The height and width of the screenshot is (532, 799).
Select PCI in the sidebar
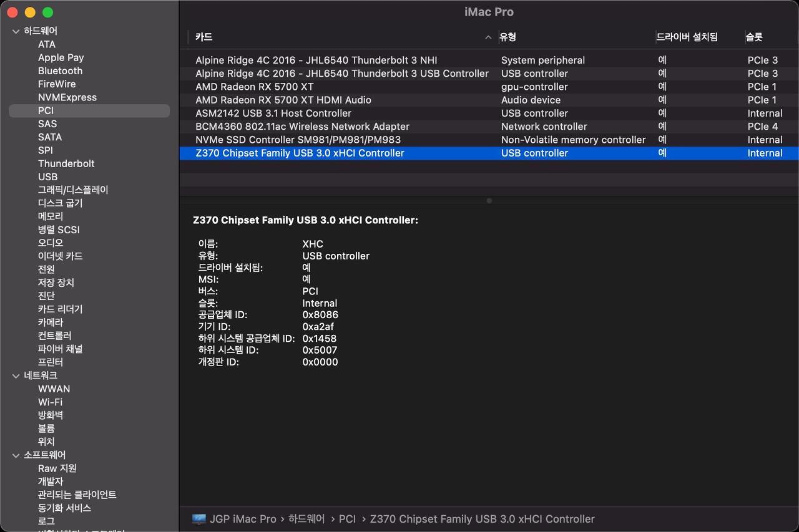tap(89, 110)
